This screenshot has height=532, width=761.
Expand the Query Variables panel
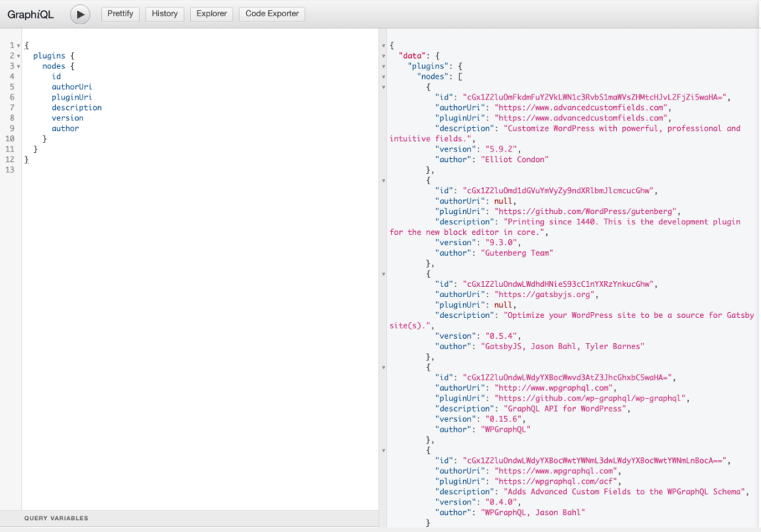(x=56, y=518)
